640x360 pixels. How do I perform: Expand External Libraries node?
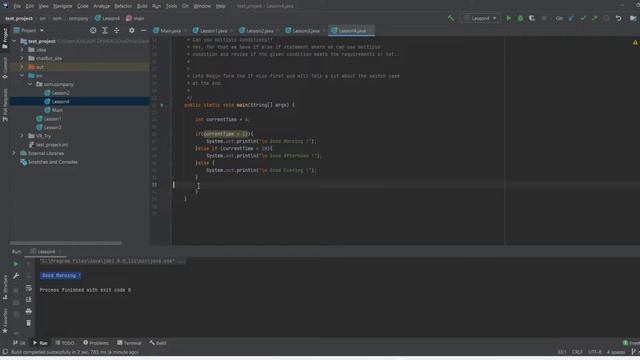[14, 153]
